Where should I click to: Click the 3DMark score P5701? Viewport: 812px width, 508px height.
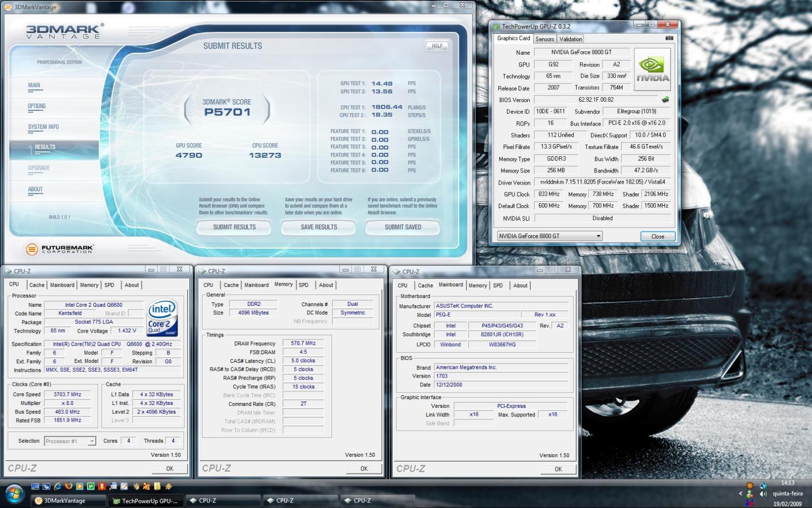click(x=227, y=112)
